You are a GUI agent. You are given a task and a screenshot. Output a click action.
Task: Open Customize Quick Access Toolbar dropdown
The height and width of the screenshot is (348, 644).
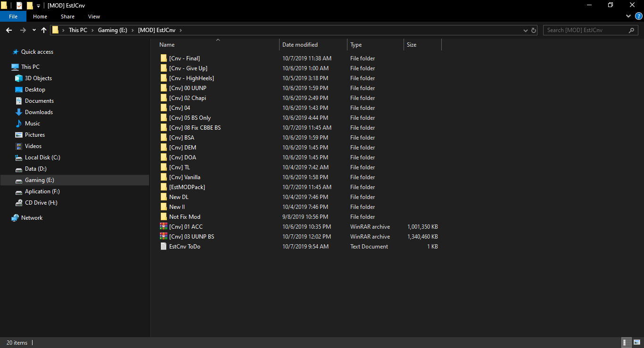pos(38,6)
